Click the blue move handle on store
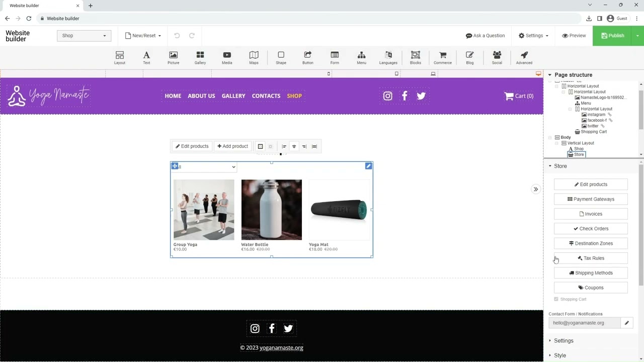The height and width of the screenshot is (362, 644). point(175,166)
